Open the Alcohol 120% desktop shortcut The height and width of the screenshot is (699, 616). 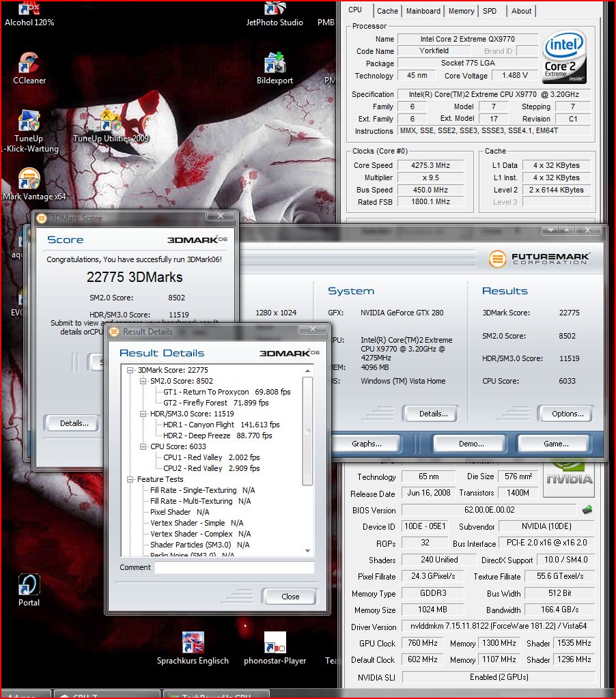click(x=29, y=14)
